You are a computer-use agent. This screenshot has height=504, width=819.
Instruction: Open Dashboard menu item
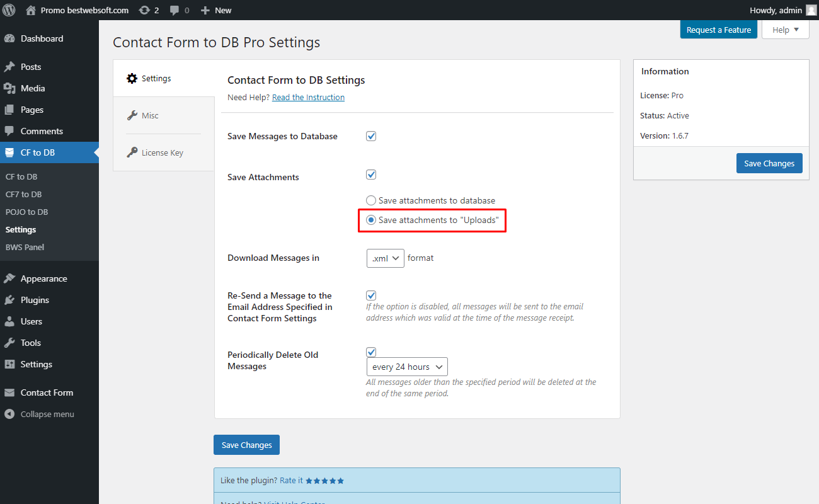[x=49, y=38]
